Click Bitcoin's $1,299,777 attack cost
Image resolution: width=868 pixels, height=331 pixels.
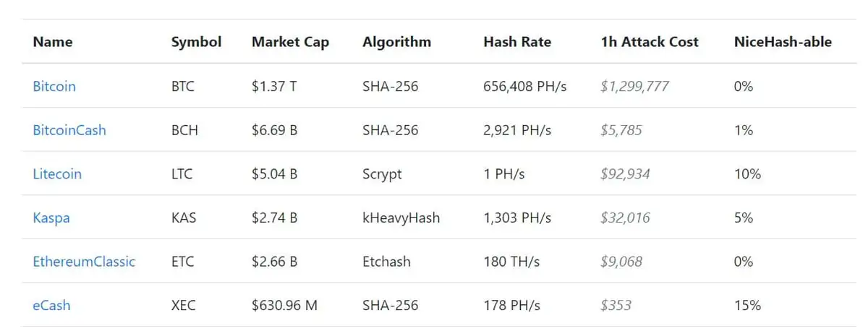(x=634, y=87)
